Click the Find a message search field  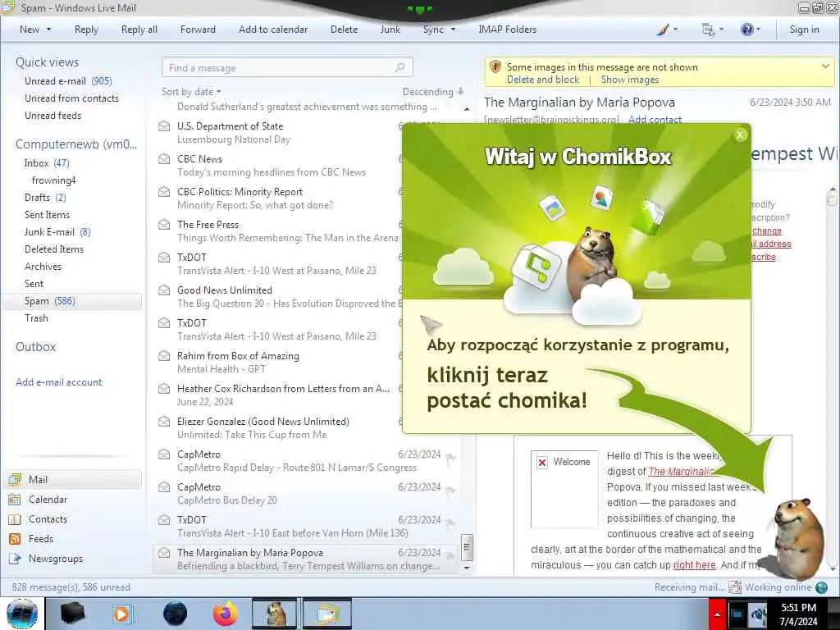[287, 67]
